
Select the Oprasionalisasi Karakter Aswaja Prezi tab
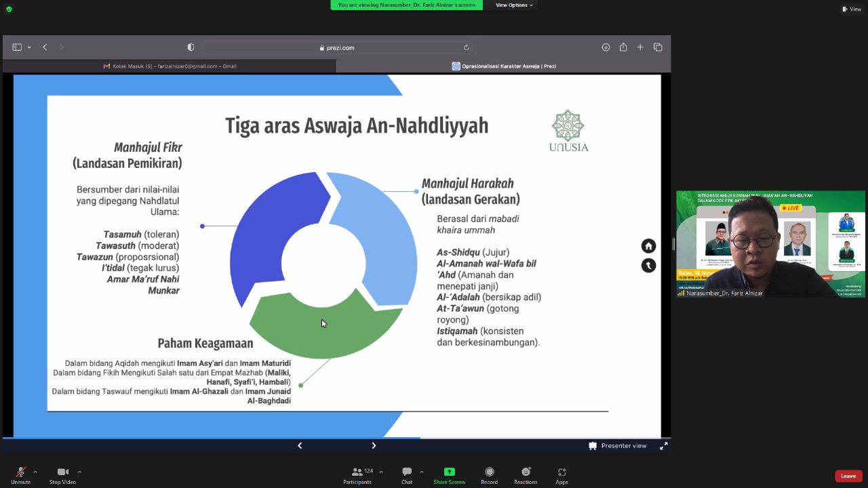click(503, 66)
